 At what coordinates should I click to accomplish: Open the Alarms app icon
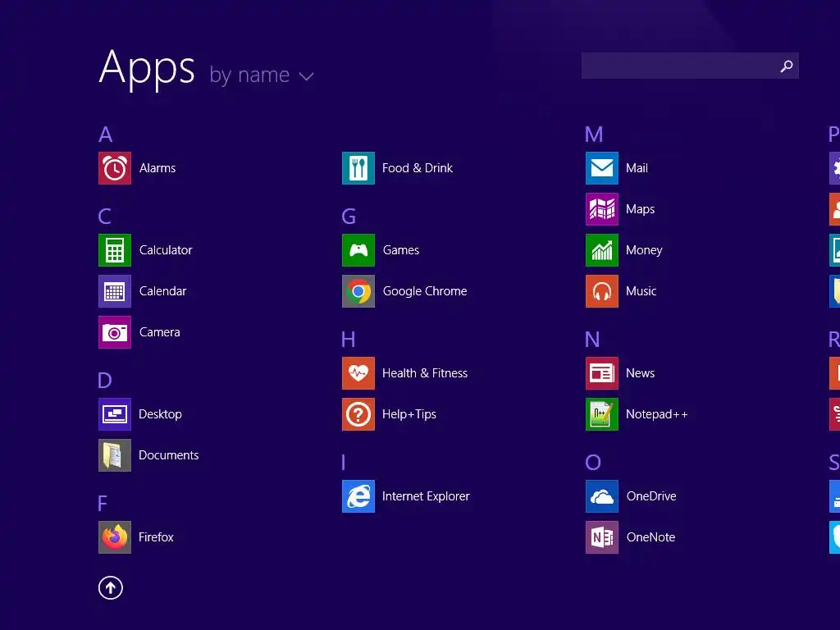(115, 168)
